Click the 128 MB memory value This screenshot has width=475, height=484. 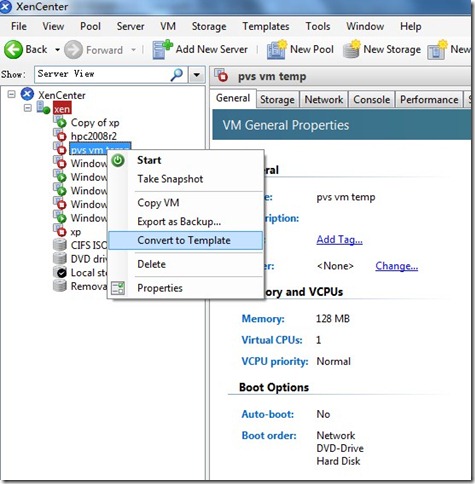(x=333, y=319)
